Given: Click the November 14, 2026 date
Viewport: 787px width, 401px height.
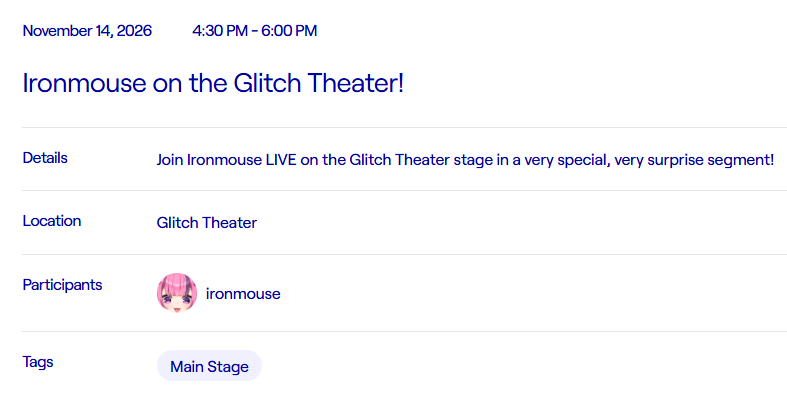Looking at the screenshot, I should point(87,31).
